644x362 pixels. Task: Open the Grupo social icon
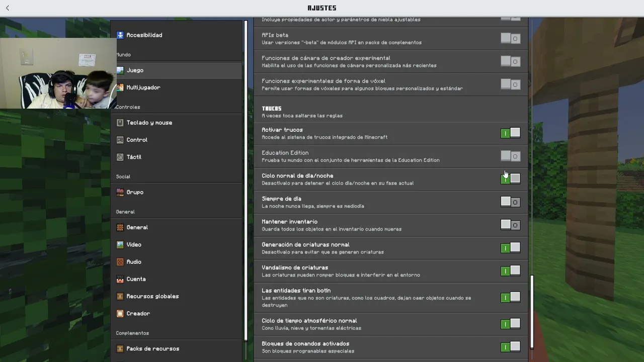[120, 192]
